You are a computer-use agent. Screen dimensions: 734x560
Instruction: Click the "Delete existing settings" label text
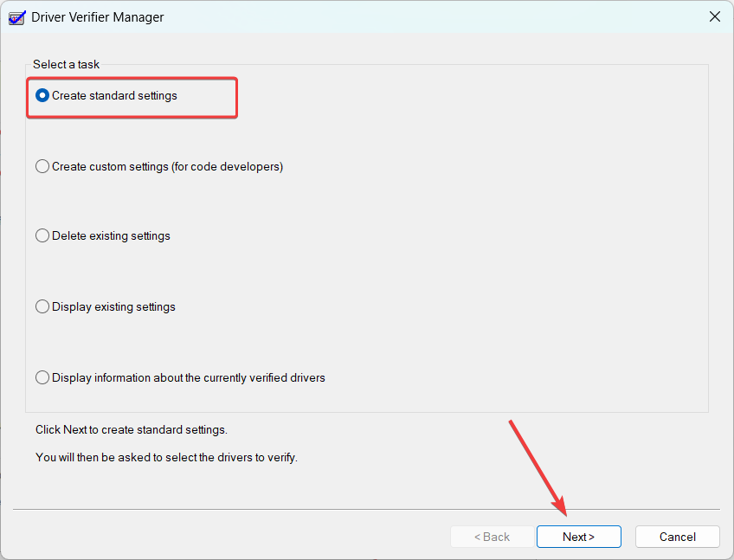pyautogui.click(x=111, y=236)
